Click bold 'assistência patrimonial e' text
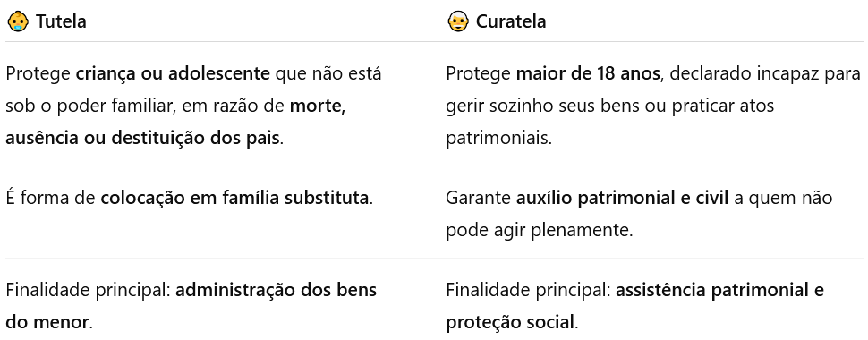 [719, 290]
